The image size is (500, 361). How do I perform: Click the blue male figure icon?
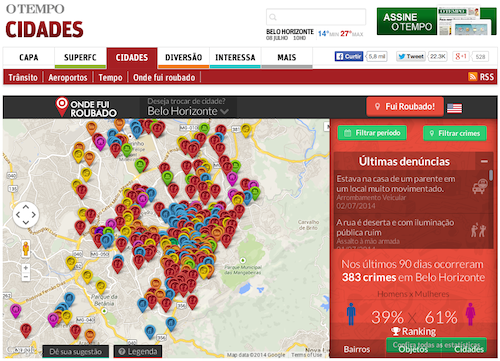pyautogui.click(x=351, y=314)
